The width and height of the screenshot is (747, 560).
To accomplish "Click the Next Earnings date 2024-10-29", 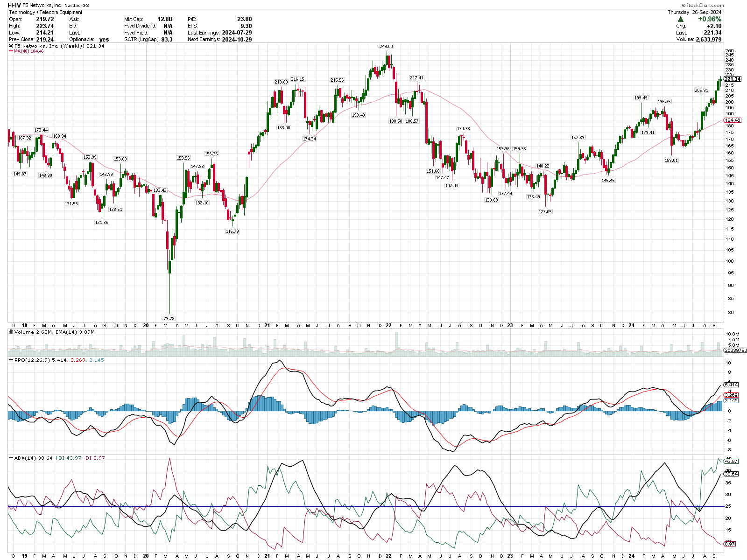I will [237, 40].
